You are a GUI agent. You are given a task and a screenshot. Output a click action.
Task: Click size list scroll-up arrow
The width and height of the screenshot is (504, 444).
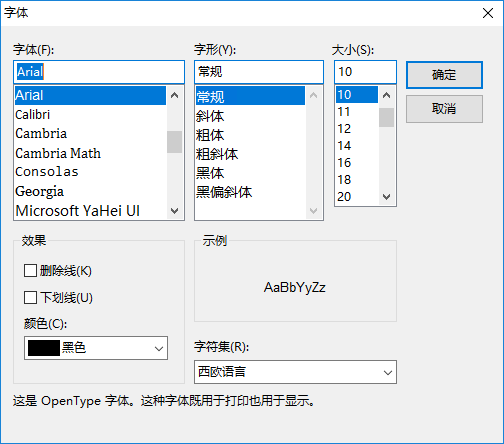tap(387, 95)
